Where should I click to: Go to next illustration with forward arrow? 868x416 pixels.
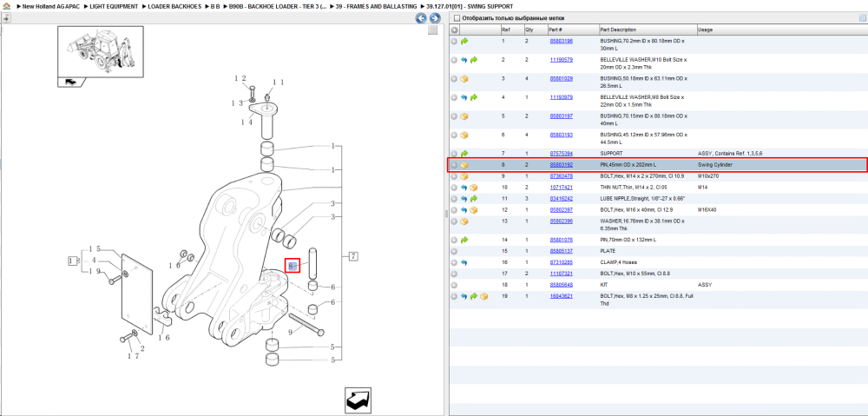tap(435, 18)
